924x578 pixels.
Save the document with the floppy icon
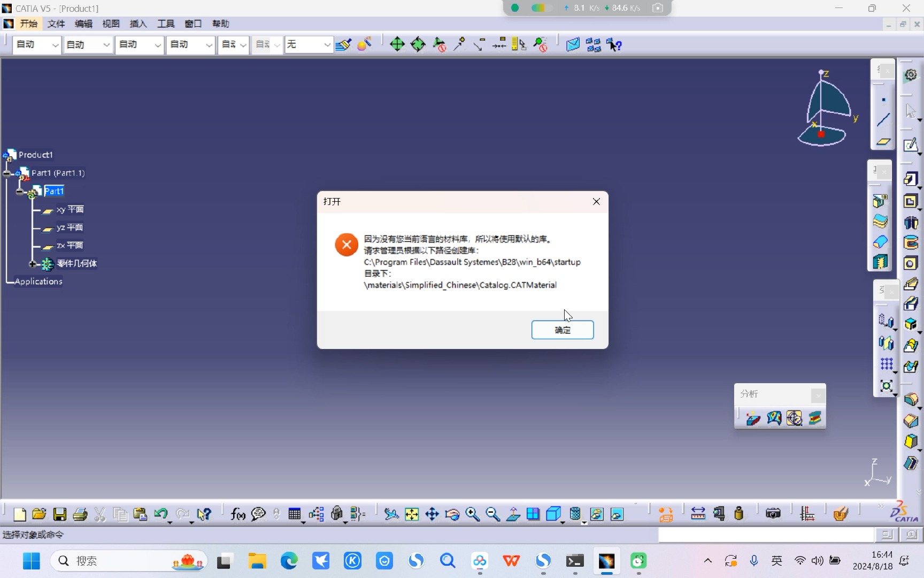point(59,514)
